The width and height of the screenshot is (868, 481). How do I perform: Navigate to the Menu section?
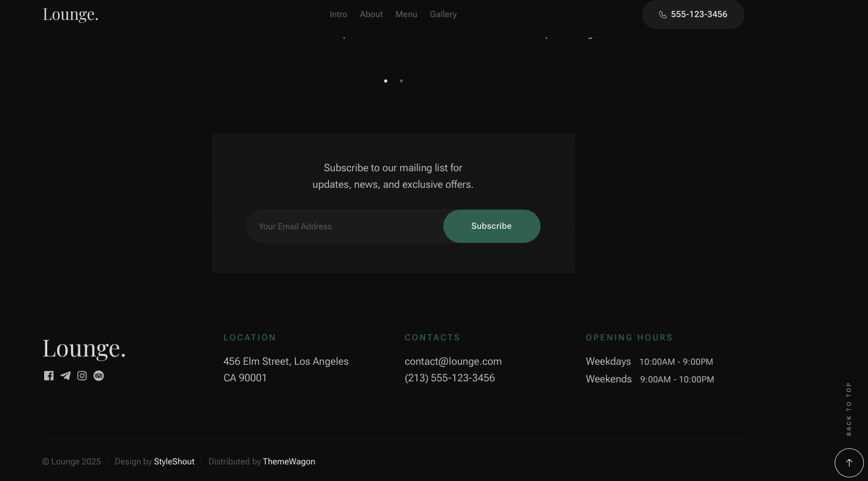(x=406, y=15)
